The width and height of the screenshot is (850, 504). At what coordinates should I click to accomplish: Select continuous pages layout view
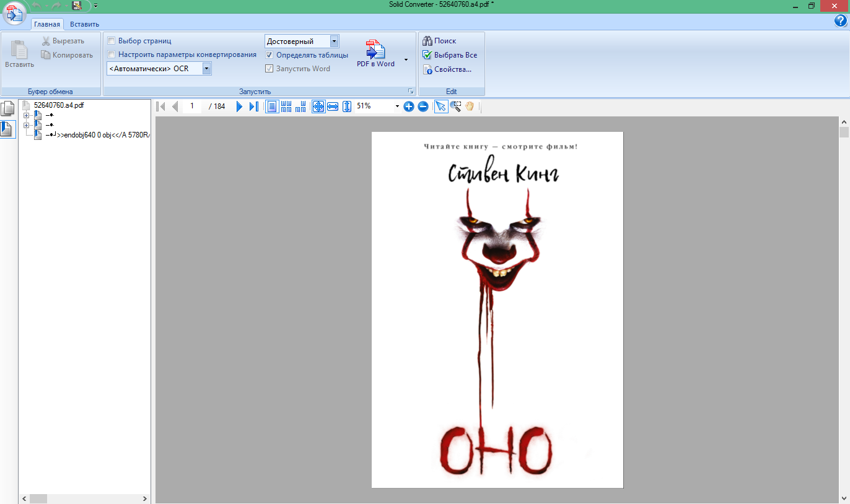point(300,106)
